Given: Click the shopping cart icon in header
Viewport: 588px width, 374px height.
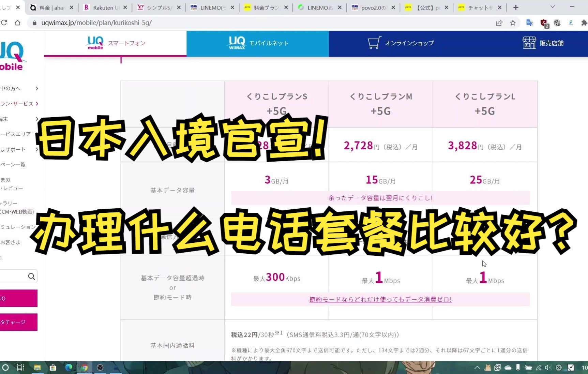Looking at the screenshot, I should [x=374, y=43].
